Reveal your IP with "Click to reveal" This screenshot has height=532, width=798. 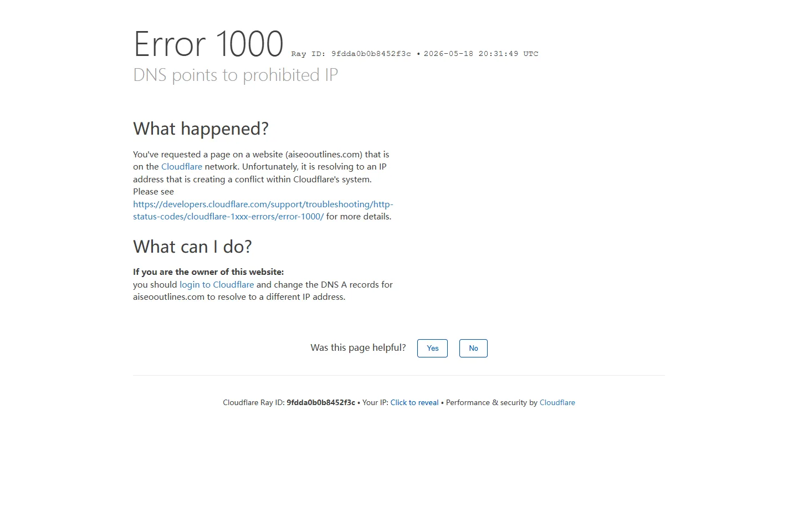pos(415,403)
